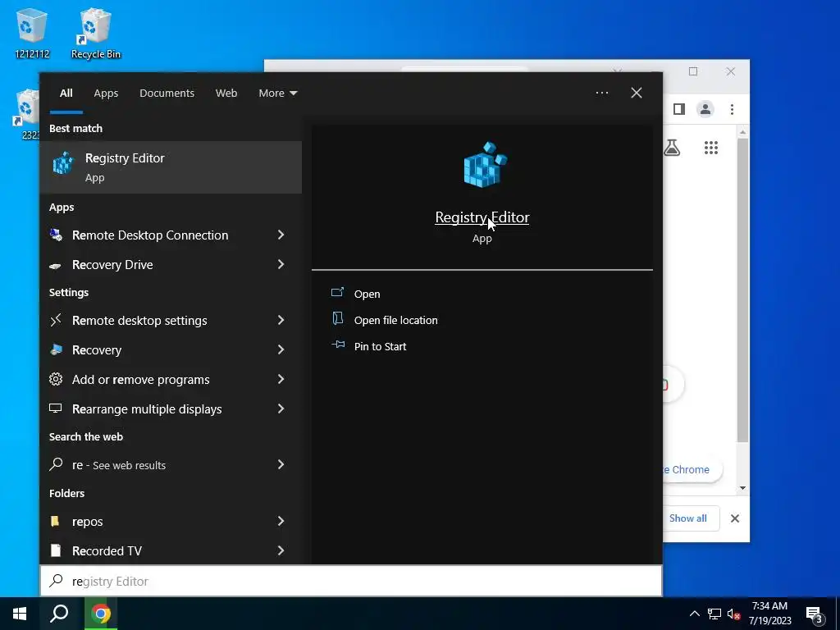The height and width of the screenshot is (630, 840).
Task: Expand Rearrange multiple displays details
Action: tap(281, 409)
